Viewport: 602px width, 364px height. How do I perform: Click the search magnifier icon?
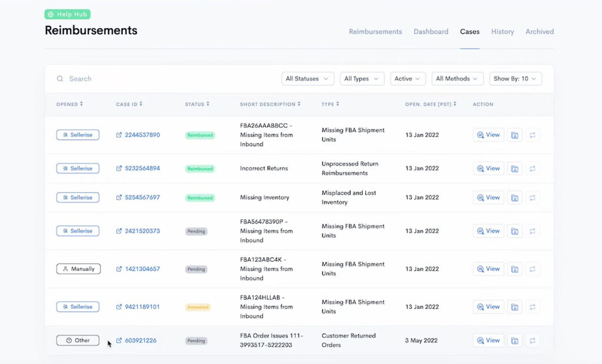tap(59, 78)
